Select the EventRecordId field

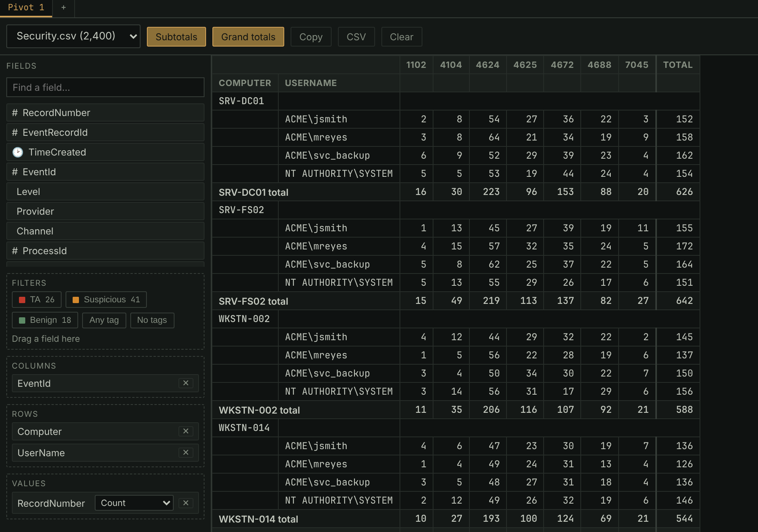point(105,133)
